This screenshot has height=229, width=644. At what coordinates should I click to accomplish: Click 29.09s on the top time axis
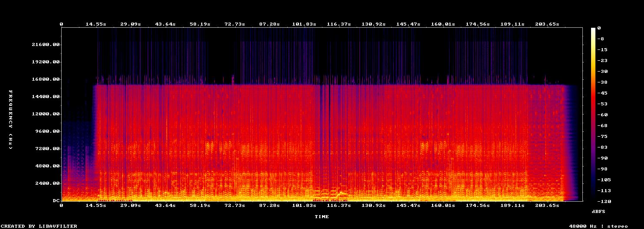(131, 24)
